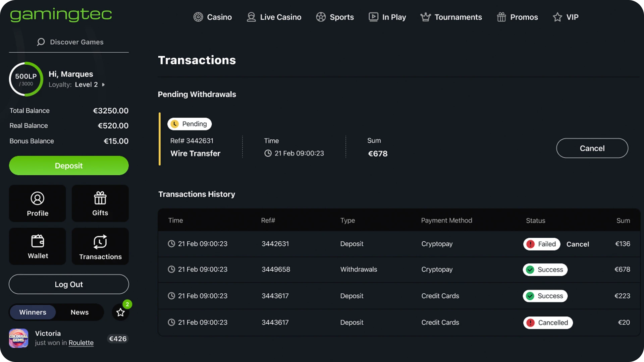Image resolution: width=644 pixels, height=362 pixels.
Task: Open the Casino menu
Action: [x=213, y=17]
